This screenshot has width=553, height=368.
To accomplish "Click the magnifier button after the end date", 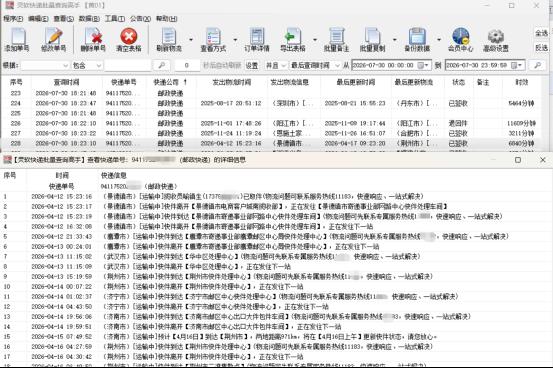I will click(x=537, y=65).
